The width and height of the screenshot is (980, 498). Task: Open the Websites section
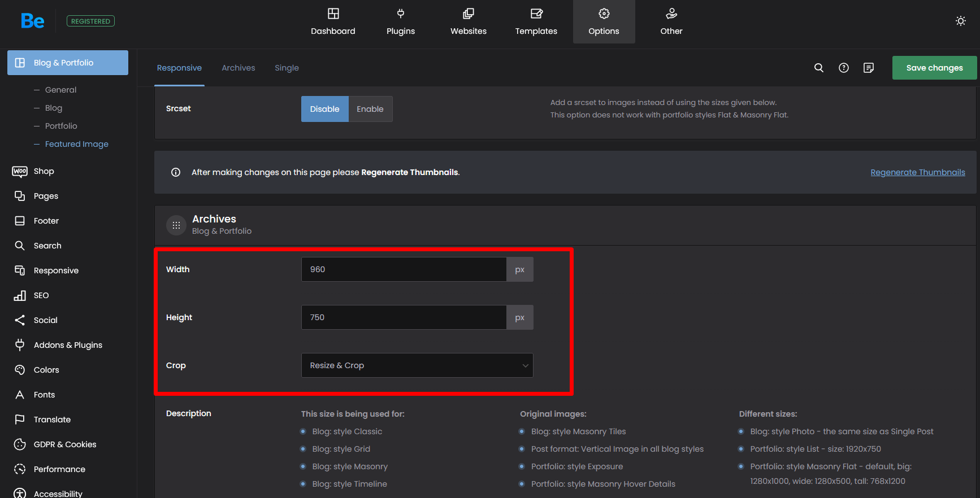469,22
